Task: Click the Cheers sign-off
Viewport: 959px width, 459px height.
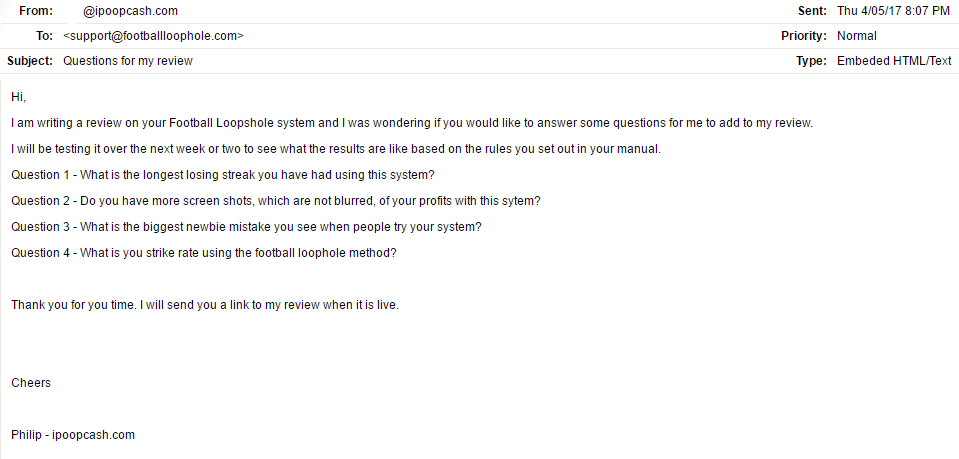Action: (x=31, y=383)
